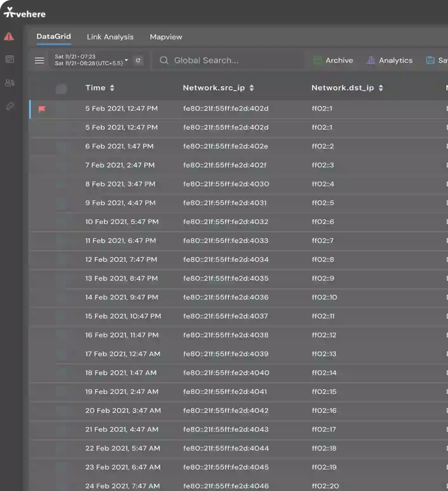Image resolution: width=448 pixels, height=491 pixels.
Task: Click the Archive button
Action: (333, 60)
